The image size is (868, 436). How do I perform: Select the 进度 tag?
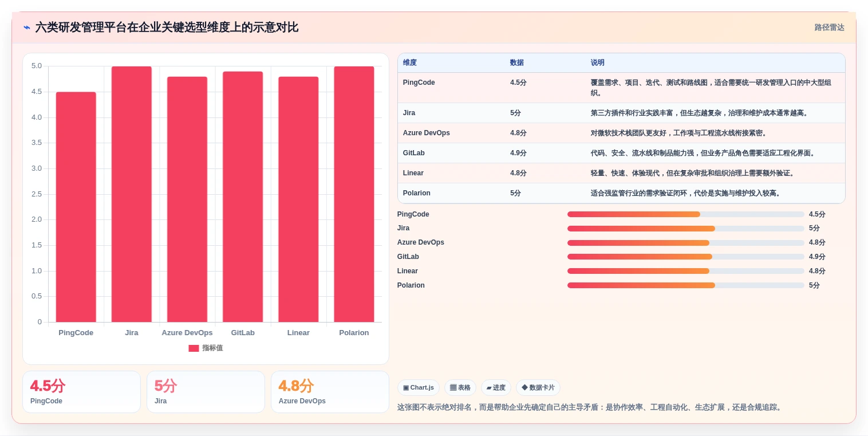click(x=496, y=388)
